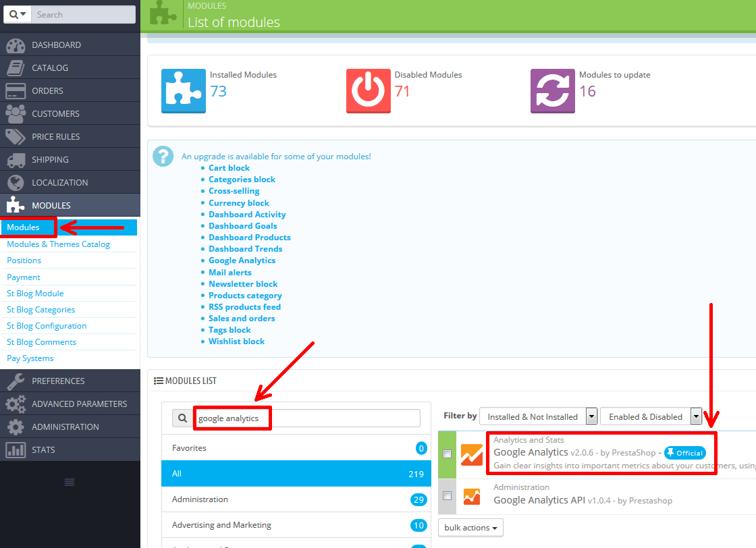Viewport: 756px width, 548px height.
Task: Open St Blog Comments
Action: [41, 342]
